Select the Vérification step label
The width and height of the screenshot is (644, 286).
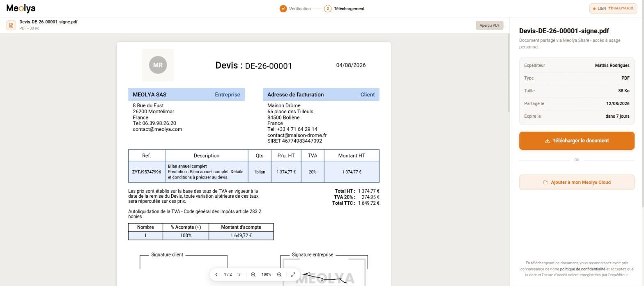[300, 9]
